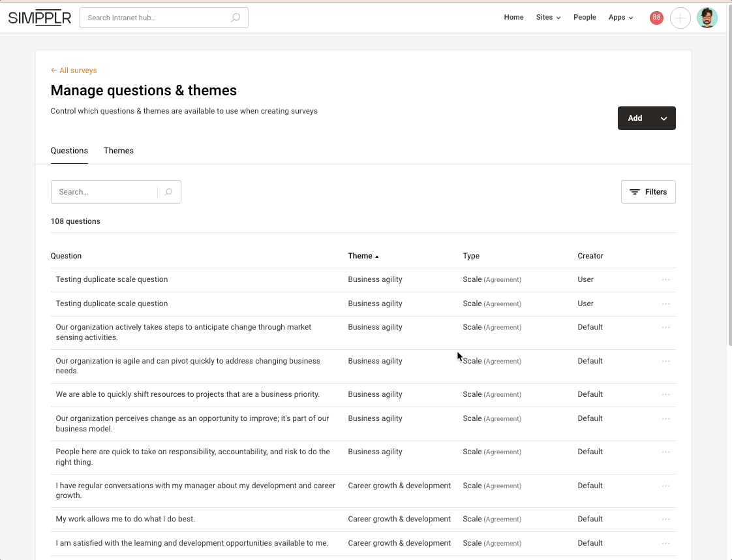
Task: Open the Add button's dropdown chevron
Action: click(664, 118)
